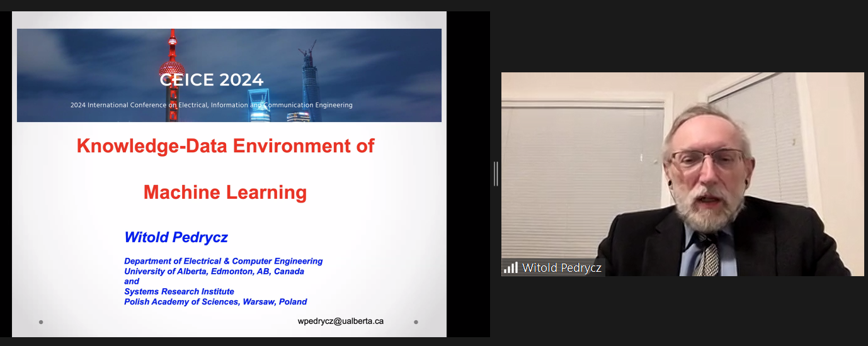
Task: Click the University of Alberta, Edmonton line
Action: click(x=214, y=271)
